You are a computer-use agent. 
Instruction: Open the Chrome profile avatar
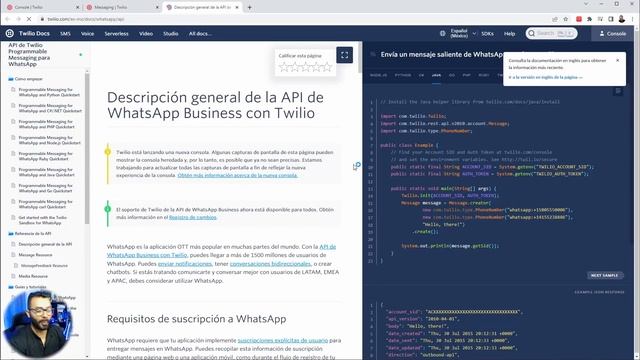tap(622, 19)
